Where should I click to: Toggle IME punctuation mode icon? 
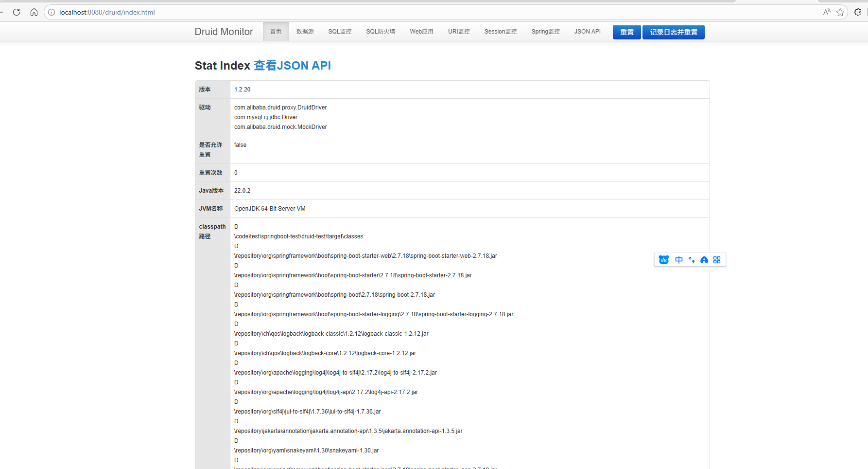pos(692,260)
